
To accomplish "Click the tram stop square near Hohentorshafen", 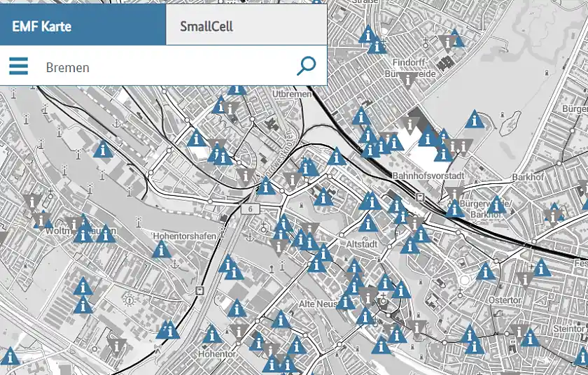I will click(200, 290).
